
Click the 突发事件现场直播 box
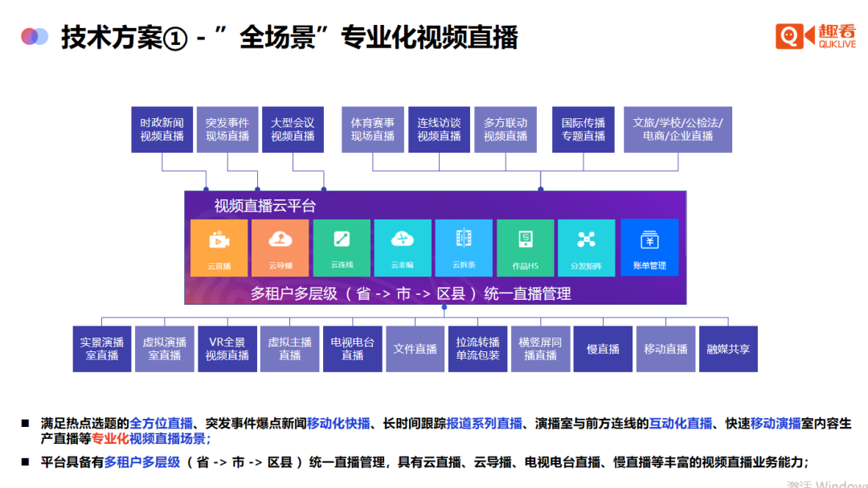click(x=227, y=129)
